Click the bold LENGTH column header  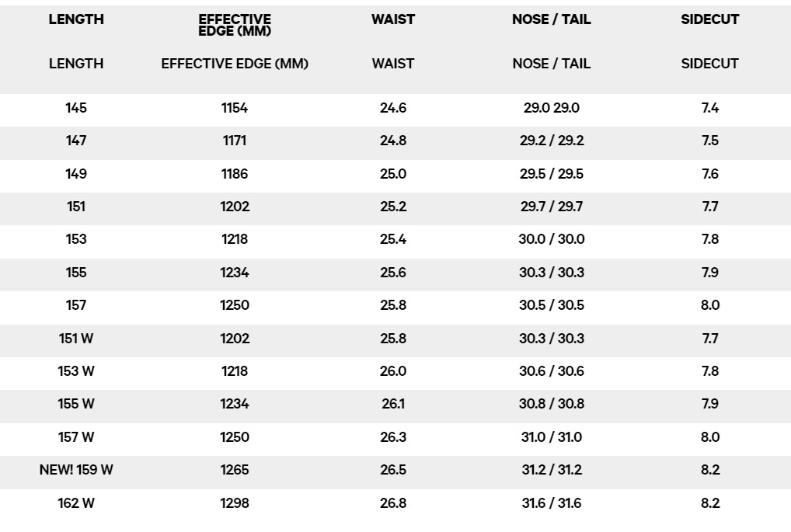76,19
